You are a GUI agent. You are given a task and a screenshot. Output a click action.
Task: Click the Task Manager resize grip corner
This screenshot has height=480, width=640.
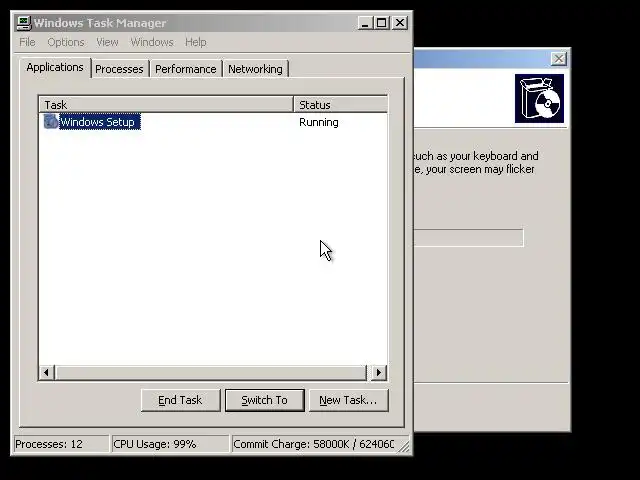404,447
